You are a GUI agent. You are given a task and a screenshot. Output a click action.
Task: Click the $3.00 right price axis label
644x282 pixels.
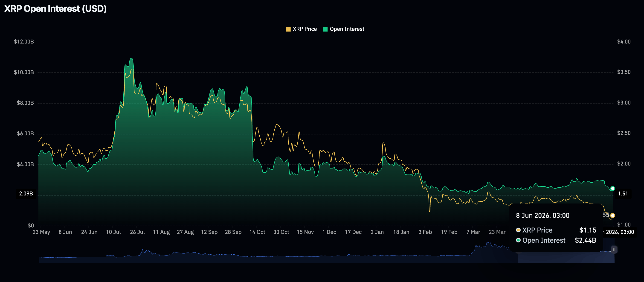pyautogui.click(x=624, y=103)
